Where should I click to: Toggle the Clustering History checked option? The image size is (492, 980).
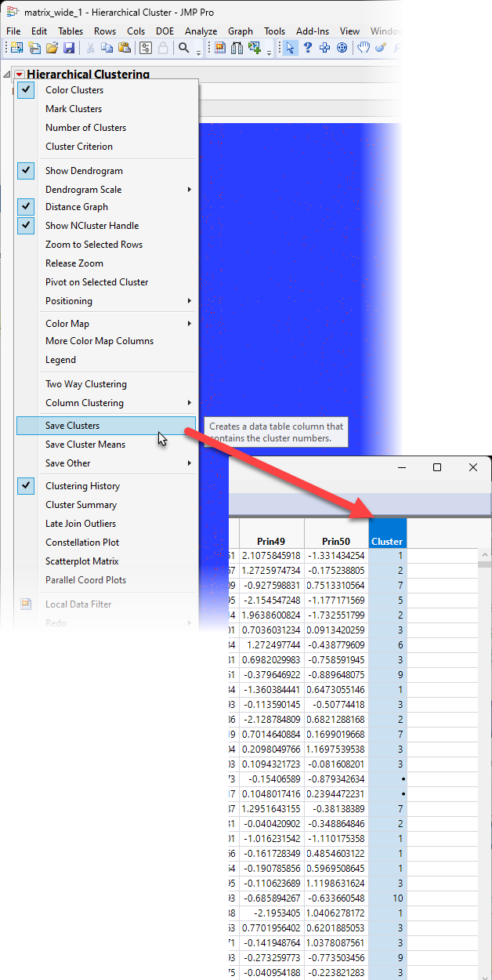[27, 486]
